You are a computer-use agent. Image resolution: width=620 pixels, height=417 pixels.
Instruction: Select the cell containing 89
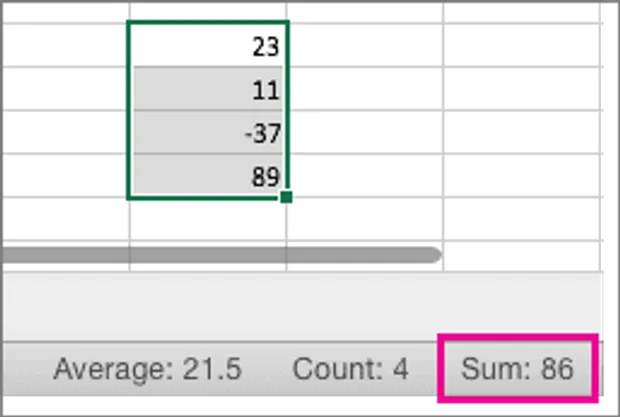coord(208,175)
